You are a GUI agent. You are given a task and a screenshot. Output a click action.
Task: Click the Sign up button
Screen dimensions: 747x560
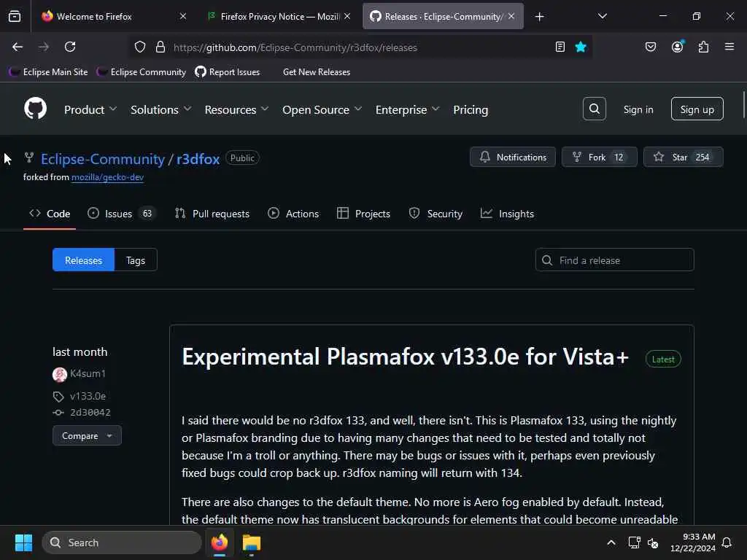point(697,109)
